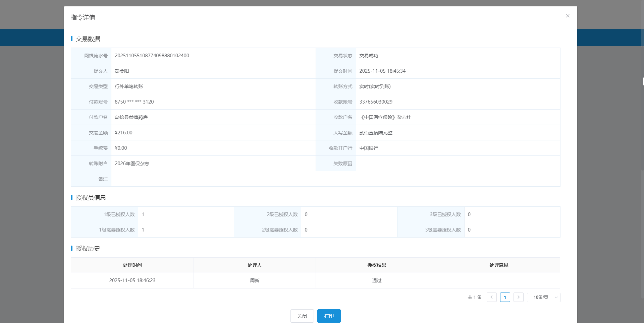Click the 处理人 column header
Screen dimensions: 644x323
(255, 265)
